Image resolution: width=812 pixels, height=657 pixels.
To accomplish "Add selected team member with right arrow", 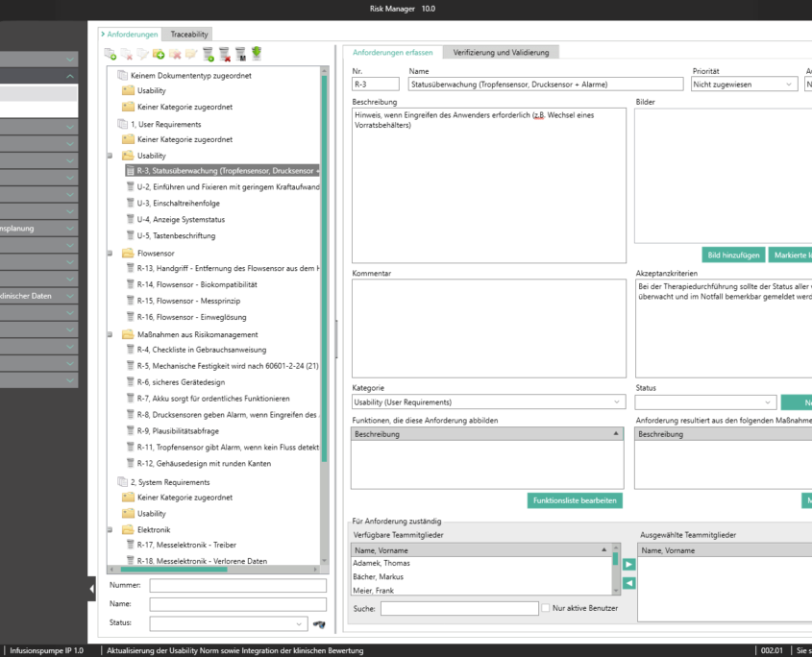I will 628,565.
